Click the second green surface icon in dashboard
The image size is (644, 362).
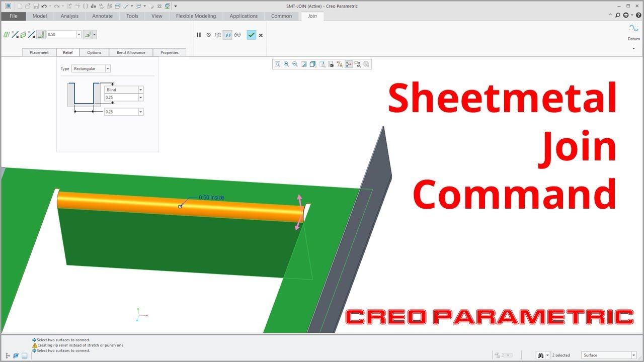23,35
